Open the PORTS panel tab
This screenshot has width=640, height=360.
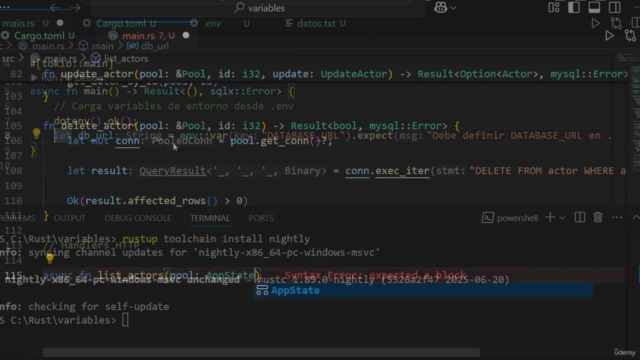pyautogui.click(x=261, y=218)
